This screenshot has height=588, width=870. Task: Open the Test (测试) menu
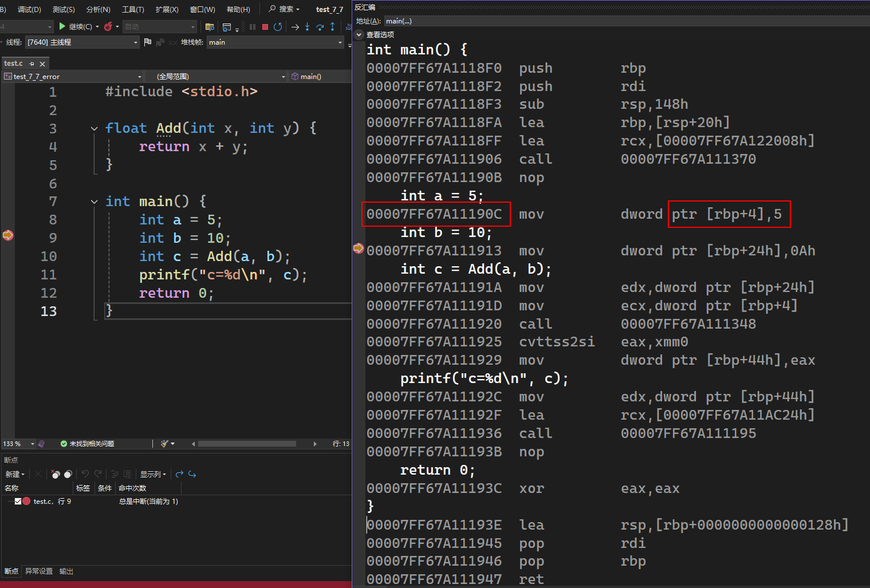[64, 9]
